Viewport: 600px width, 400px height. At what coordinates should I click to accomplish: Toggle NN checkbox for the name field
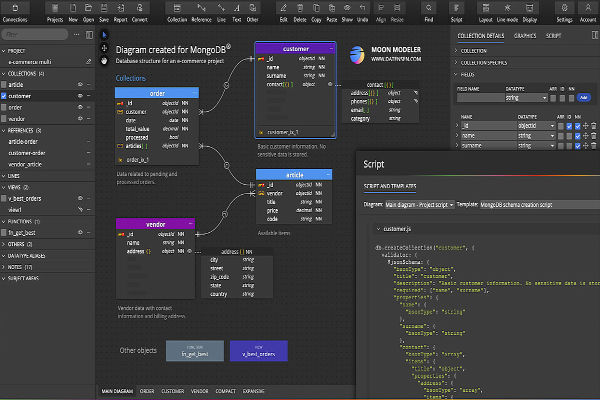pyautogui.click(x=577, y=136)
